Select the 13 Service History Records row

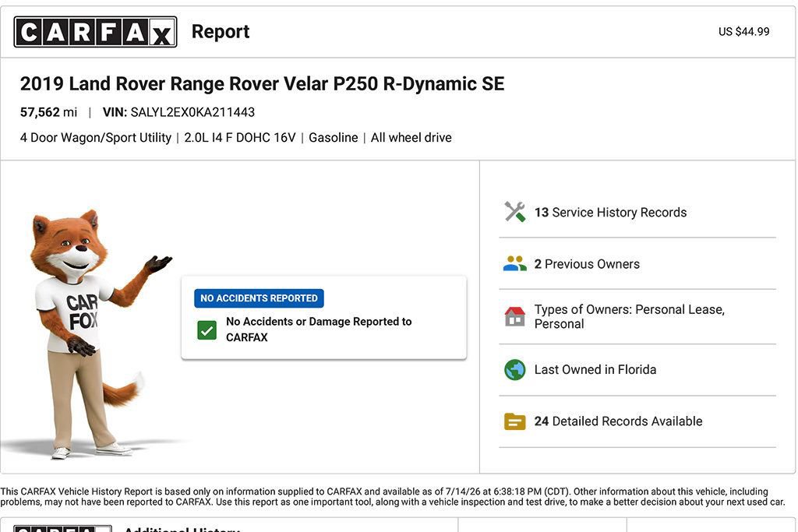coord(637,212)
